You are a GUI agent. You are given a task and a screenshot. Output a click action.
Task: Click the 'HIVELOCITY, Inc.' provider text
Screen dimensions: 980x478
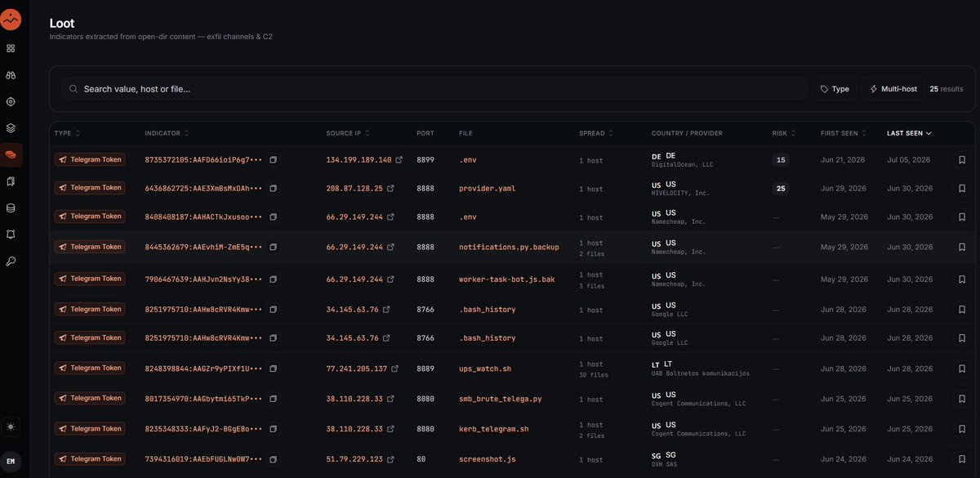680,194
